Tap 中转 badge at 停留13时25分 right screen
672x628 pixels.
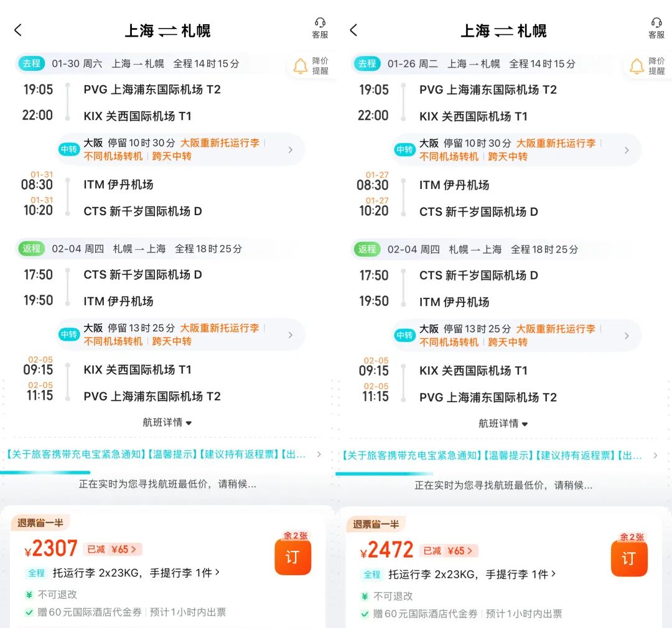coord(404,335)
